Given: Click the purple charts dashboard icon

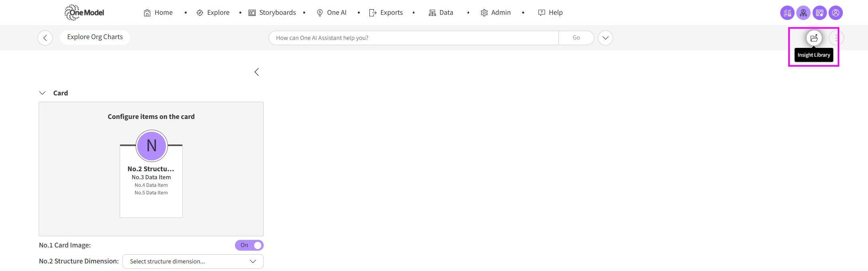Looking at the screenshot, I should pos(787,13).
